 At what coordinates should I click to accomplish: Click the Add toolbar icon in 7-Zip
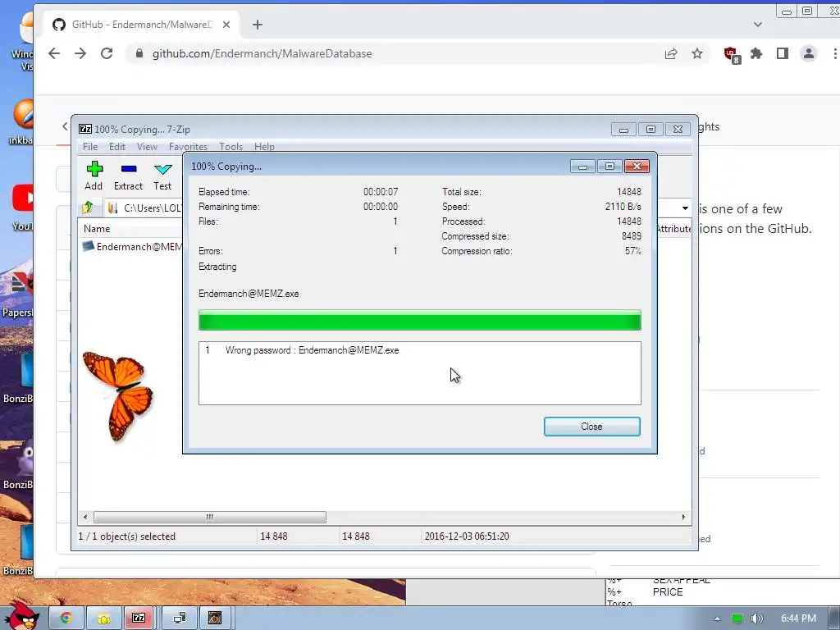point(94,176)
